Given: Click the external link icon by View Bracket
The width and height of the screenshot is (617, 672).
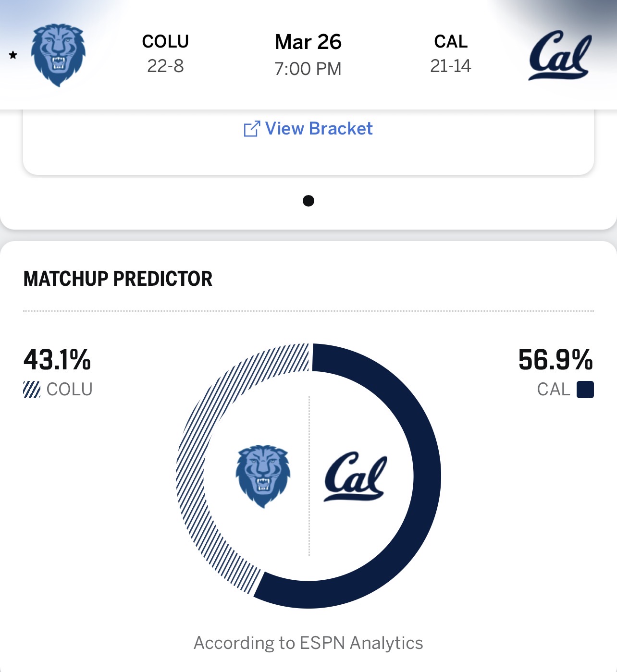Looking at the screenshot, I should [x=251, y=129].
